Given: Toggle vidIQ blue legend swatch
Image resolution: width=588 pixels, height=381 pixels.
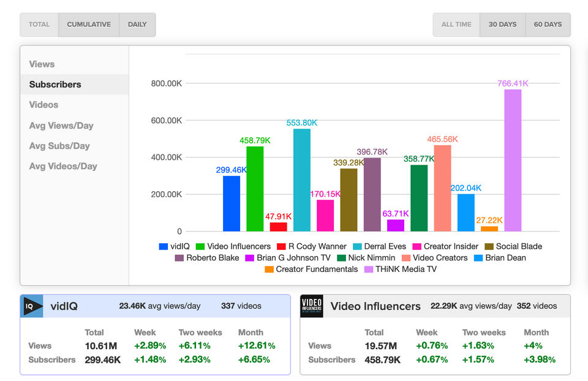Looking at the screenshot, I should pos(164,246).
